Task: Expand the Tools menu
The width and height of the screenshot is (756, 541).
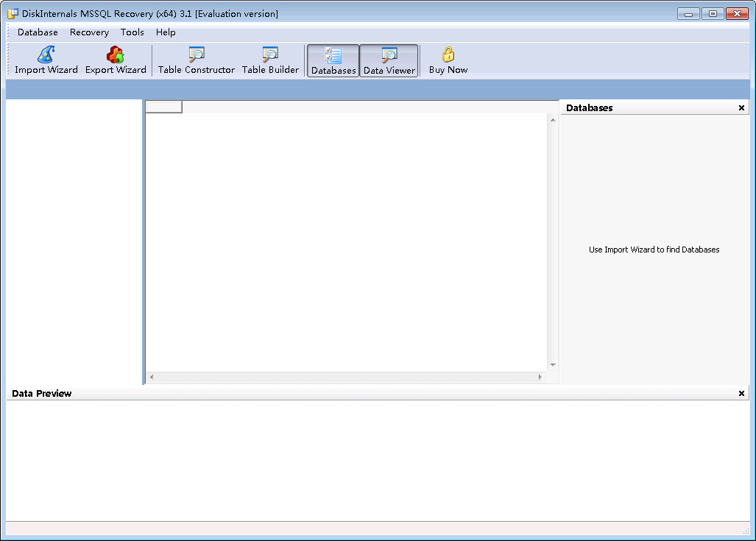Action: pos(133,32)
